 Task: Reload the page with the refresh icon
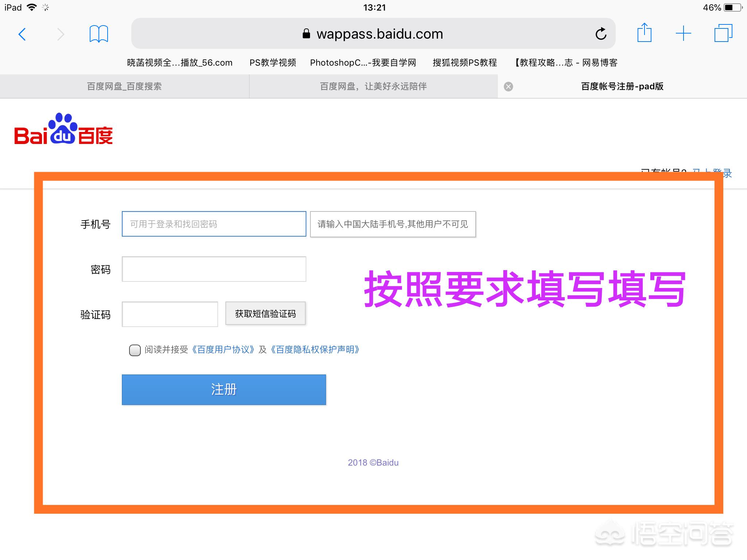tap(601, 34)
